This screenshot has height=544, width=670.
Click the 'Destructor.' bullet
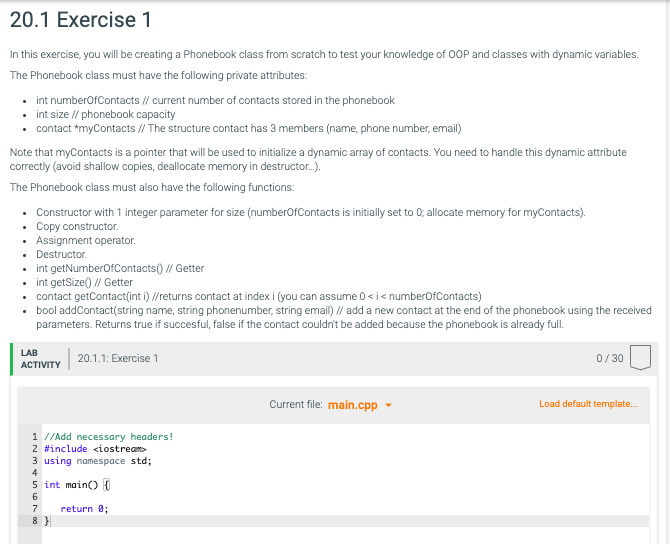(62, 255)
